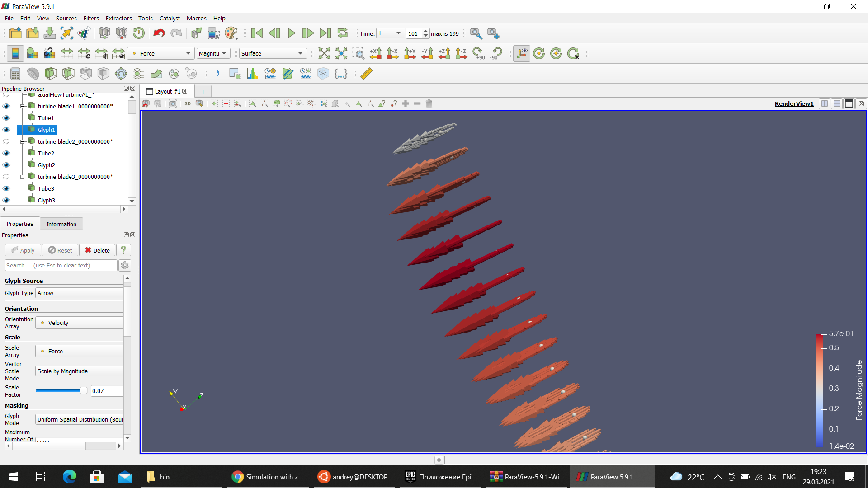Undo the last action
This screenshot has height=488, width=868.
pos(158,33)
